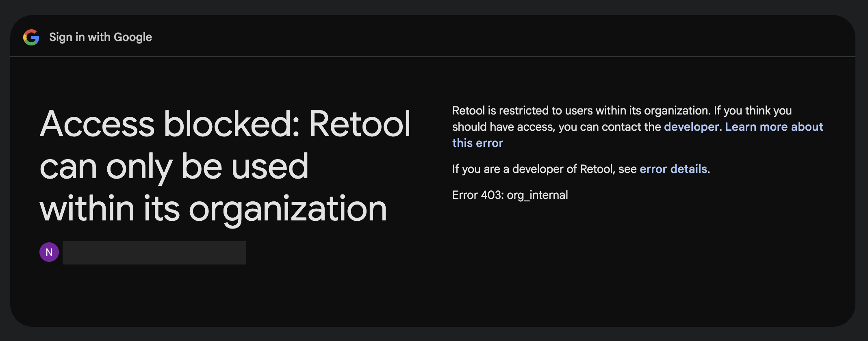Click the "org_internal" error code
The height and width of the screenshot is (341, 868).
click(x=537, y=195)
